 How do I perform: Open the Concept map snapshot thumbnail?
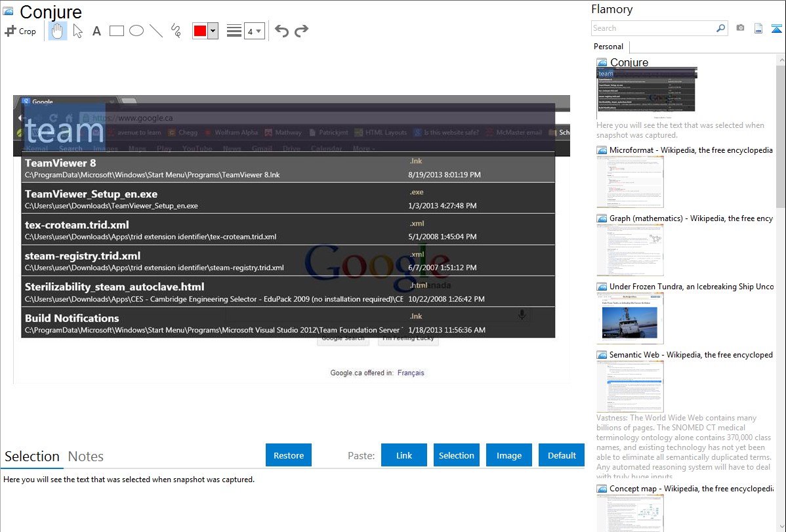630,513
